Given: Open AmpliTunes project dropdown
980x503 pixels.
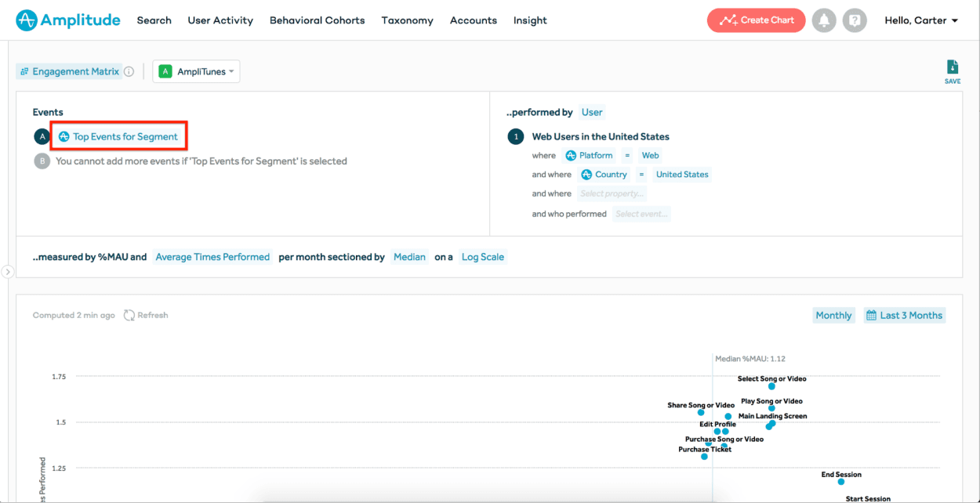Looking at the screenshot, I should point(196,72).
